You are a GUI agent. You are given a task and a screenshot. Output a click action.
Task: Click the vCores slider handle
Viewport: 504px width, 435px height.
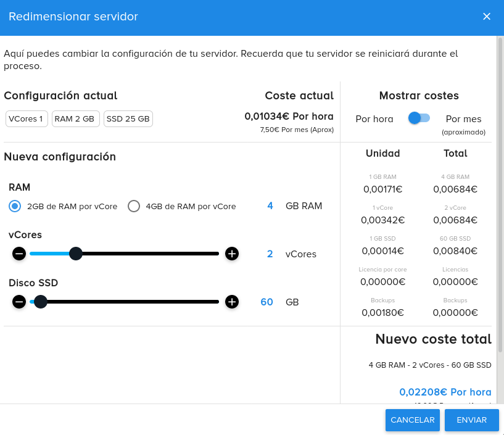(75, 254)
